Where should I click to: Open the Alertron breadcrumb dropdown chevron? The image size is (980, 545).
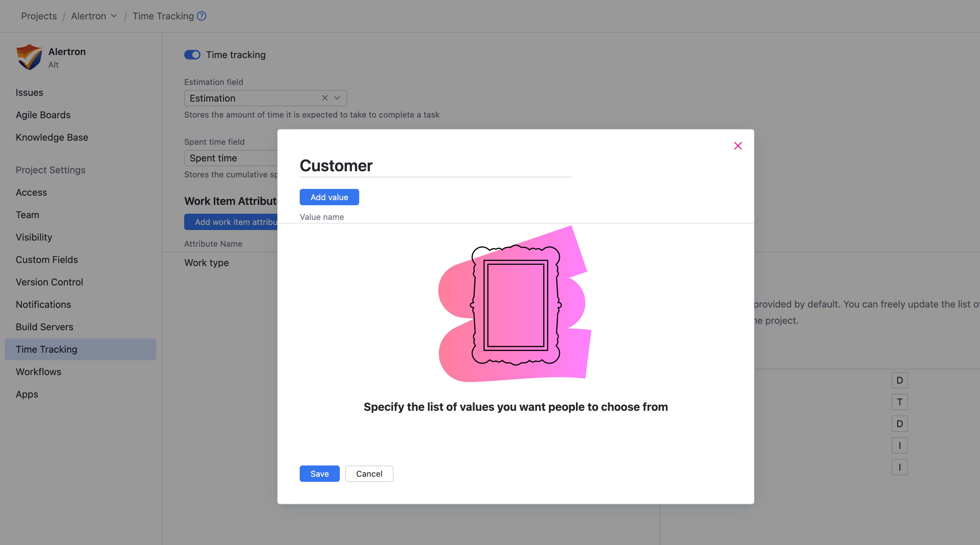click(114, 16)
